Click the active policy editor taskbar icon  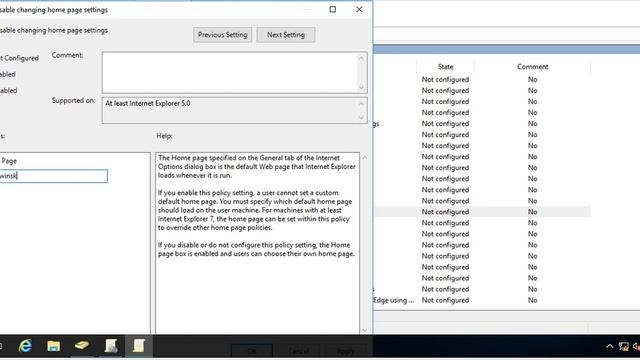[138, 346]
